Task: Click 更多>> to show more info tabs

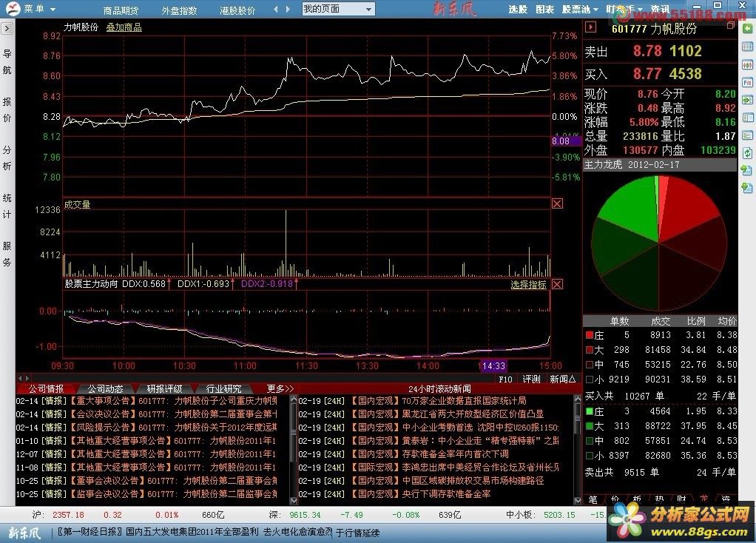Action: 280,388
